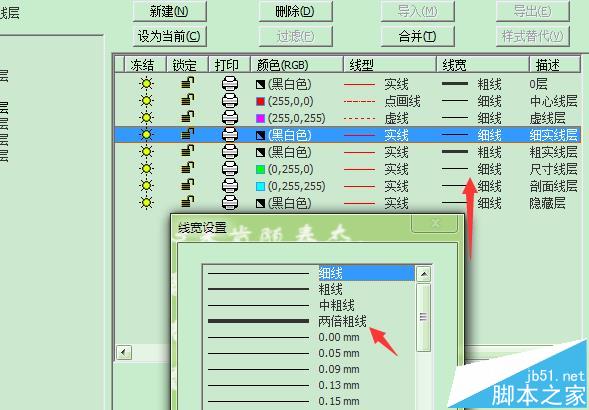Open the red (255,0,0) color swatch of 中心线层
This screenshot has height=410, width=589.
tap(260, 101)
